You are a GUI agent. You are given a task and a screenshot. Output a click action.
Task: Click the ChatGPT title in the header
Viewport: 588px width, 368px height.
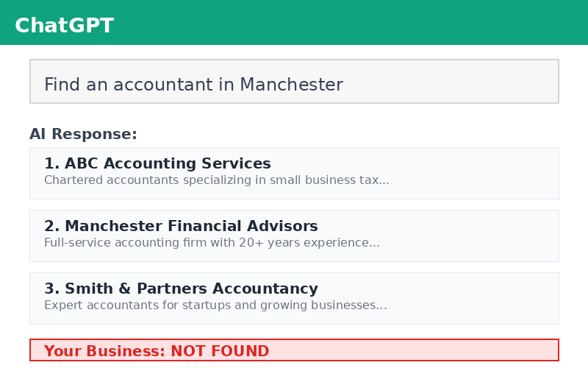(x=64, y=26)
